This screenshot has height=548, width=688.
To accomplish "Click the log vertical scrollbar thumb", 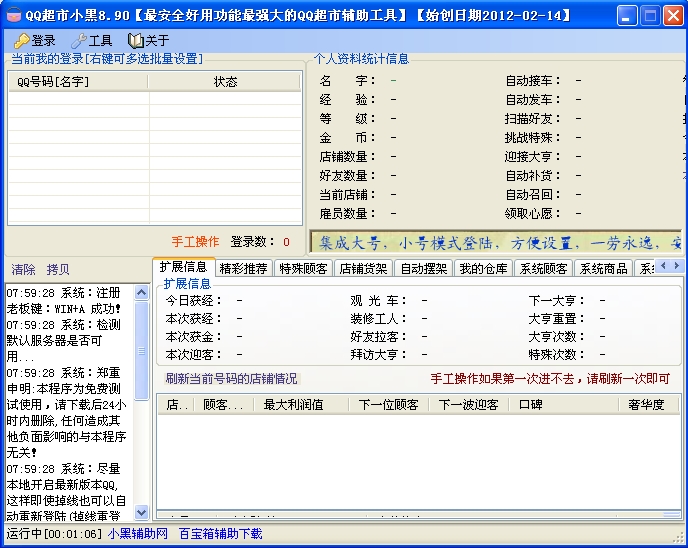I will (x=141, y=351).
